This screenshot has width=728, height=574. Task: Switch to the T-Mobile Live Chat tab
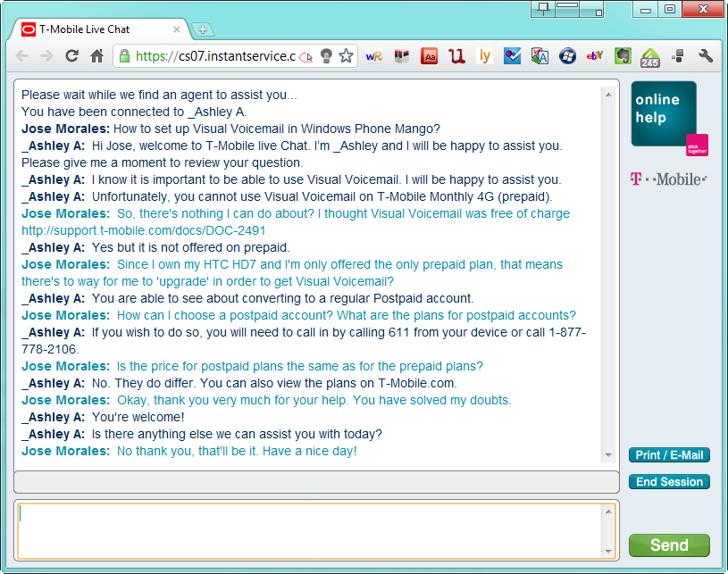(100, 29)
